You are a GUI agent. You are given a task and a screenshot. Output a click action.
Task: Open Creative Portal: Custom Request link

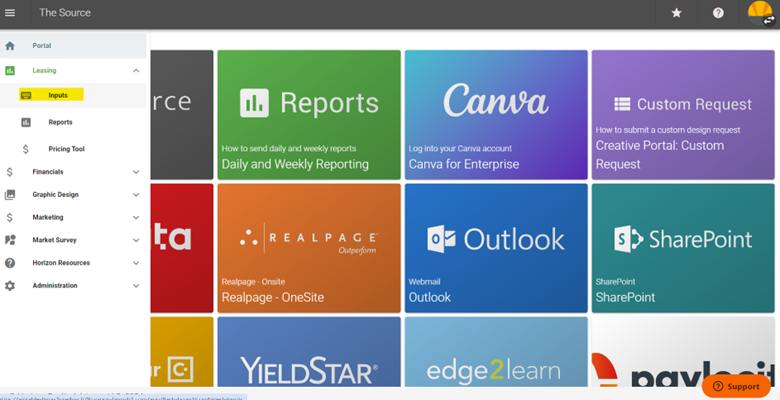(660, 155)
